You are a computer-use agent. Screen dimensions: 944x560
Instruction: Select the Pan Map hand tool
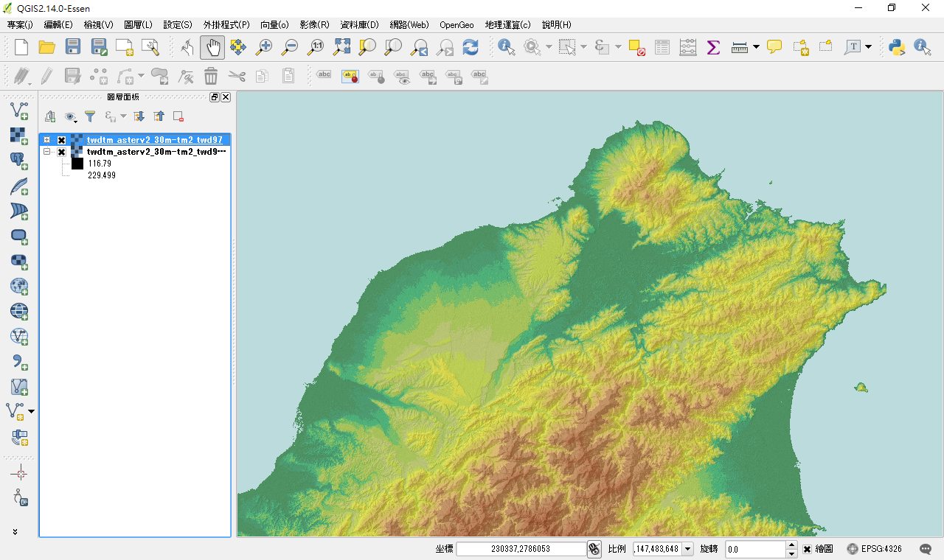click(x=212, y=48)
